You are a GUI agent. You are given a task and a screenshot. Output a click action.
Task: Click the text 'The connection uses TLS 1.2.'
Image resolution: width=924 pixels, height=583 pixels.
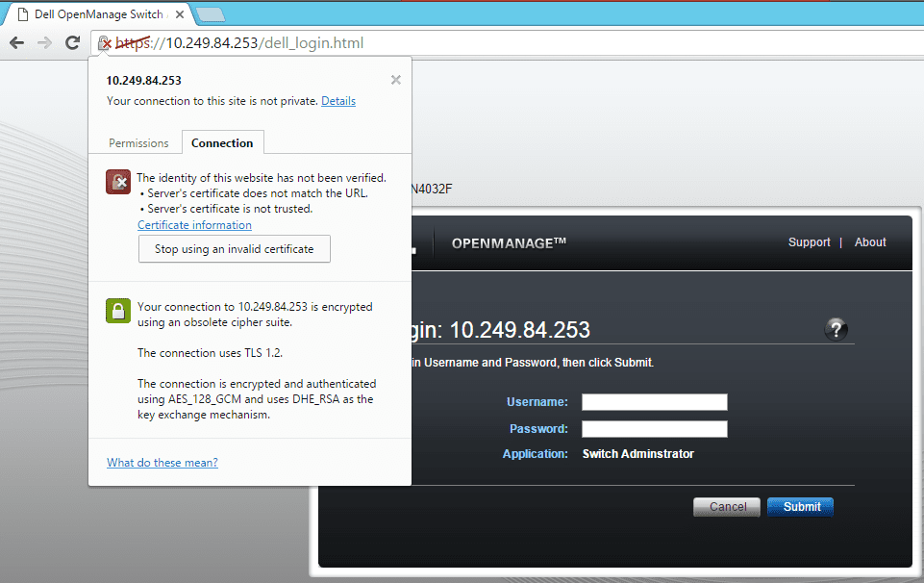click(210, 352)
